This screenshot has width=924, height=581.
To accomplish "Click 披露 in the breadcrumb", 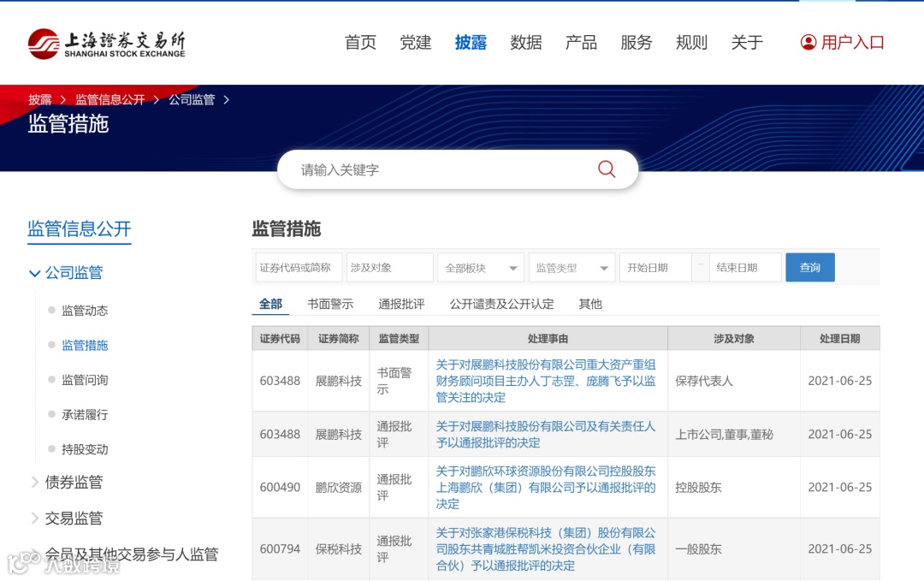I will click(x=40, y=99).
